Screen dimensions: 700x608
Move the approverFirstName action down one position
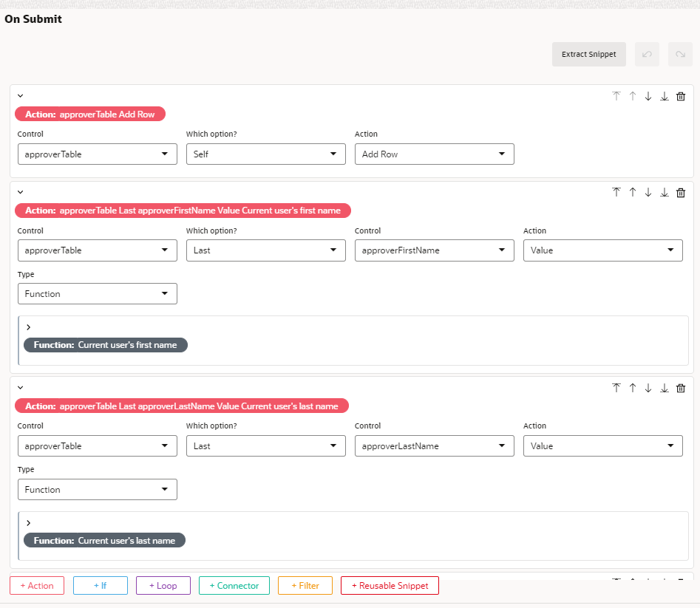click(648, 192)
